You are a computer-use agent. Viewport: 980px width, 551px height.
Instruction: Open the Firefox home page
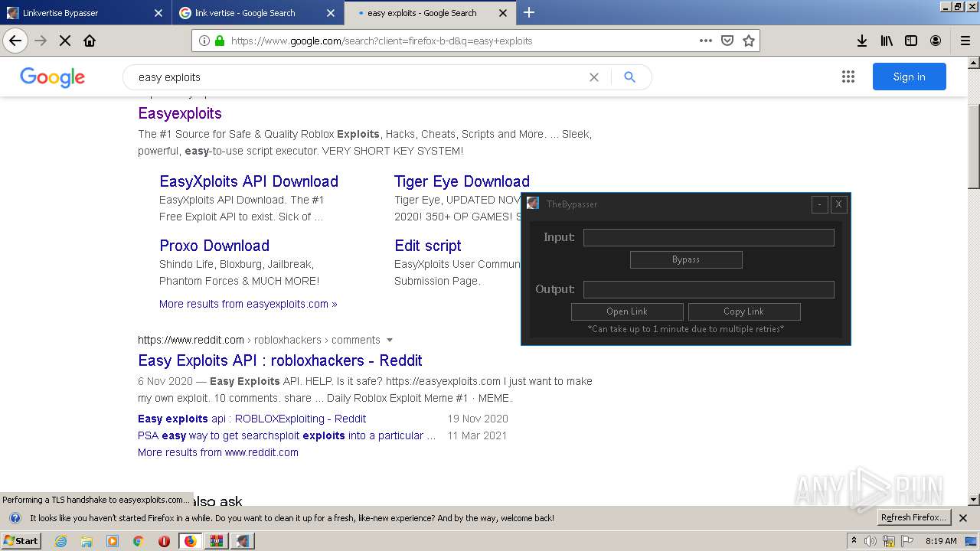[90, 41]
